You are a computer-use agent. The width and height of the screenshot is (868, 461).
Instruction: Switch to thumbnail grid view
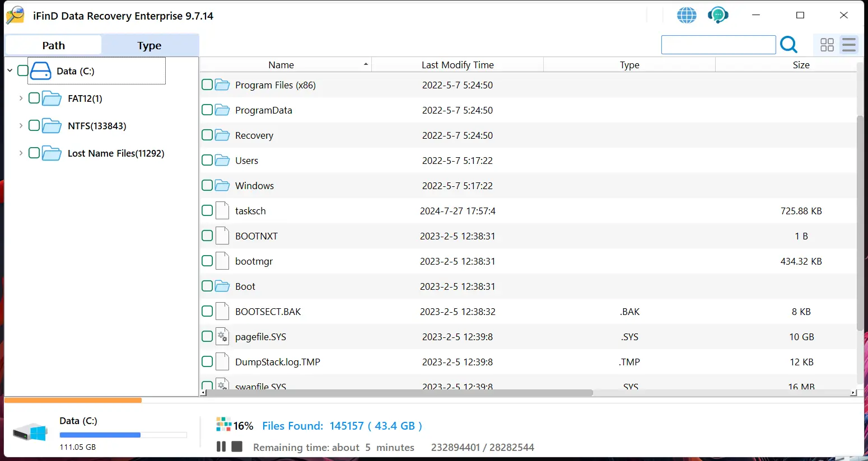click(x=827, y=45)
